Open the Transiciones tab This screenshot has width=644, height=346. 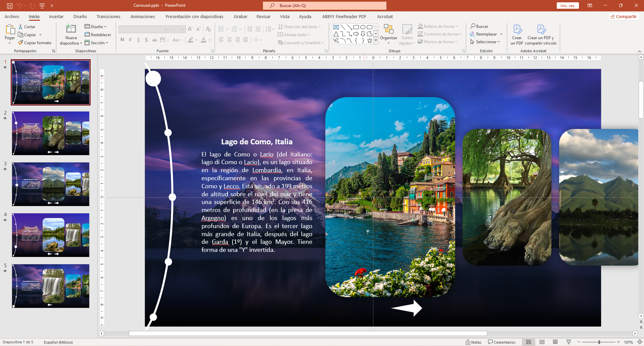click(108, 17)
